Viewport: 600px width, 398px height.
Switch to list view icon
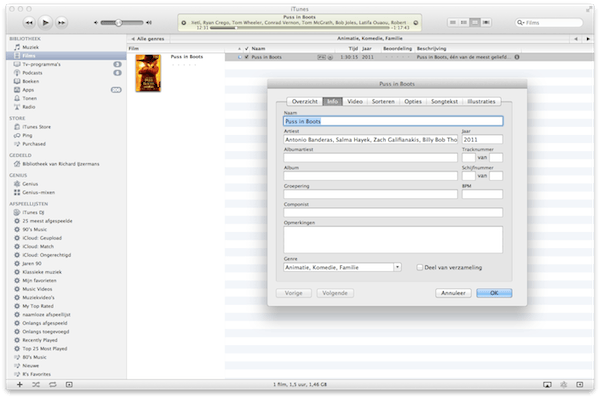point(453,23)
